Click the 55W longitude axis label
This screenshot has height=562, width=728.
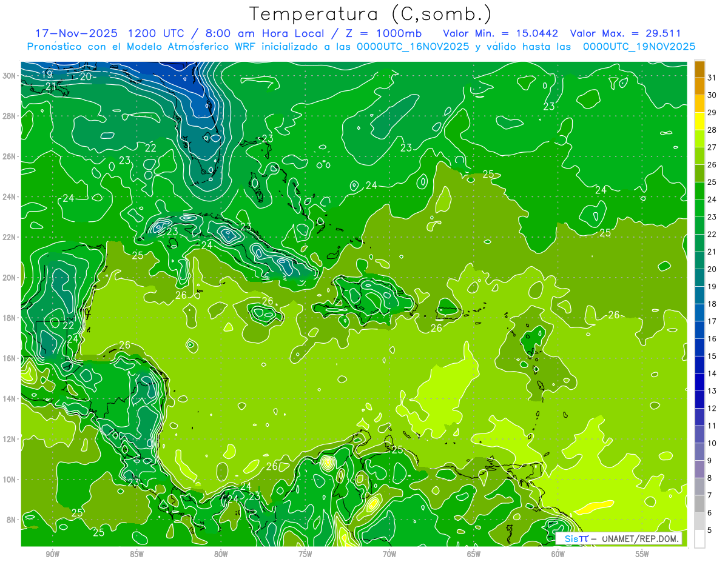[x=642, y=554]
